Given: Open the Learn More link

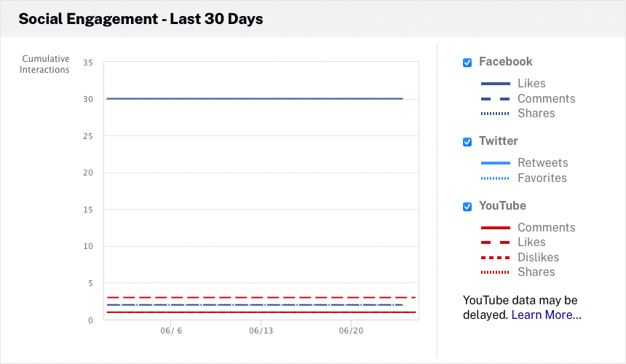Looking at the screenshot, I should click(546, 315).
